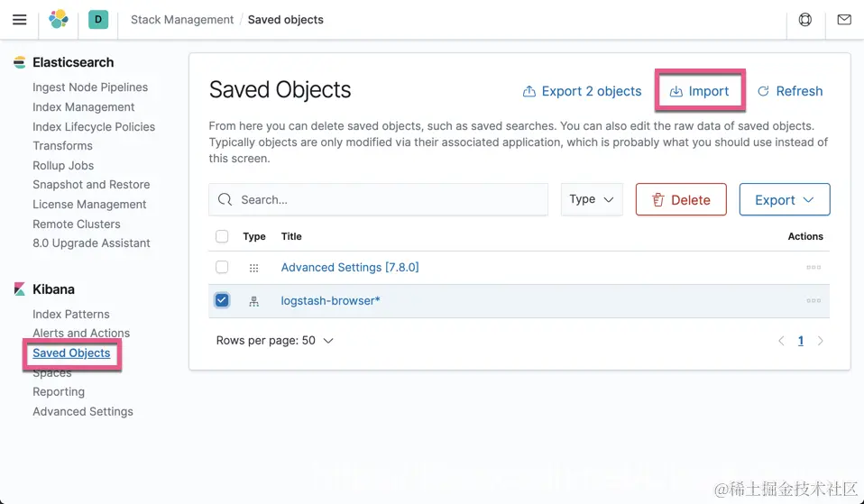Open the Export dropdown button
This screenshot has width=864, height=504.
click(x=785, y=199)
